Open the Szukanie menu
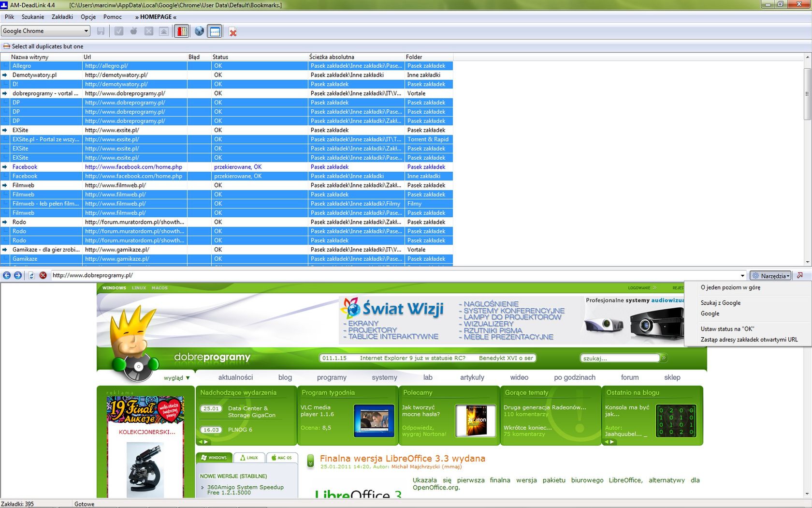The height and width of the screenshot is (508, 812). click(x=33, y=17)
